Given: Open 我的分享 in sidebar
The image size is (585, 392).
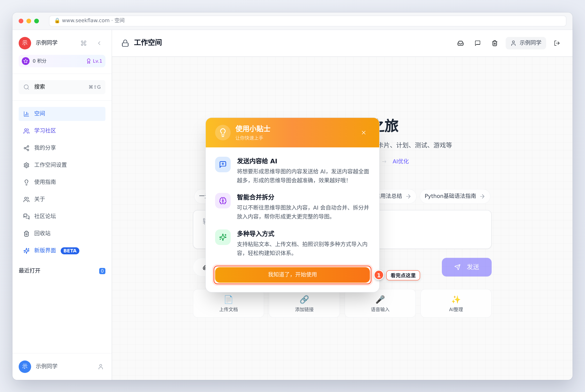Looking at the screenshot, I should (x=62, y=148).
